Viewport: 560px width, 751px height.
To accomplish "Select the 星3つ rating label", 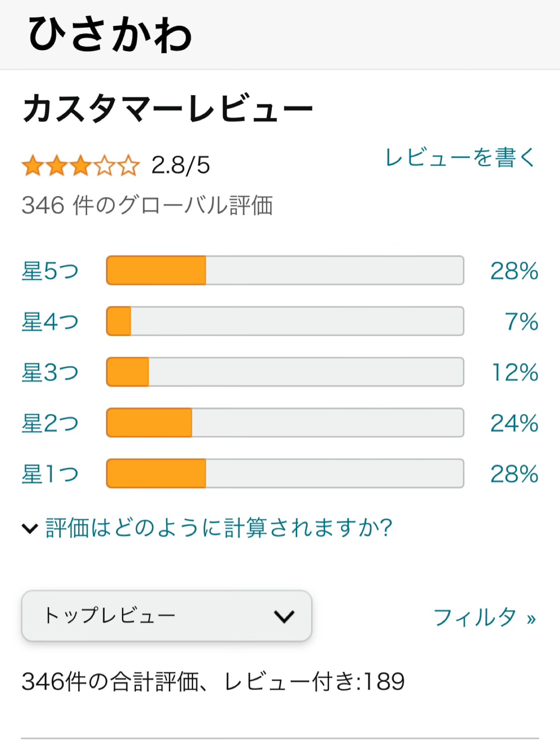I will coord(50,372).
